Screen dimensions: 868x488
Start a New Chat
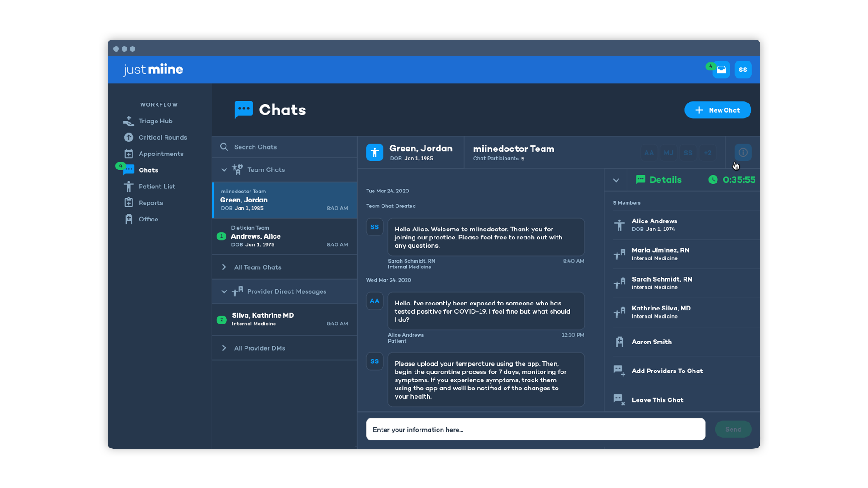717,110
